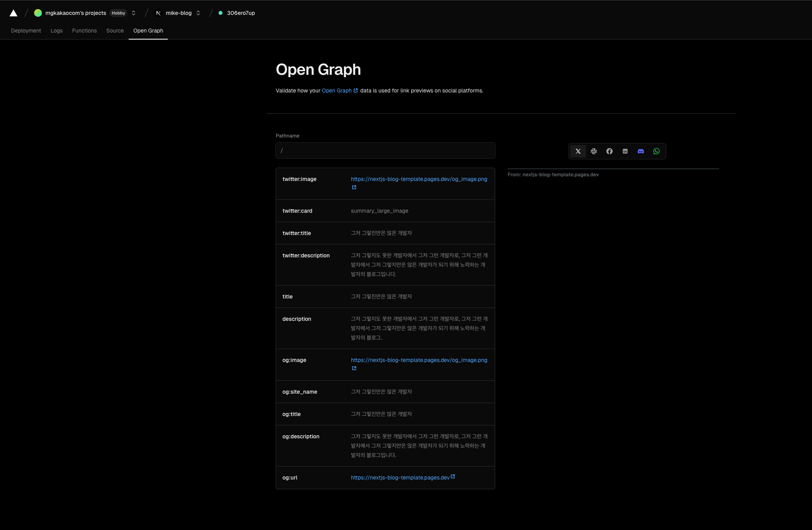This screenshot has width=812, height=530.
Task: Click the twitter:title row label
Action: pos(297,233)
